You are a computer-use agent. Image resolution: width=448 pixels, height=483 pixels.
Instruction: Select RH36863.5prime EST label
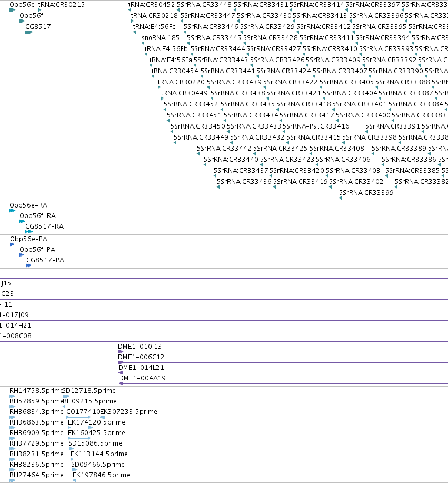pyautogui.click(x=36, y=422)
